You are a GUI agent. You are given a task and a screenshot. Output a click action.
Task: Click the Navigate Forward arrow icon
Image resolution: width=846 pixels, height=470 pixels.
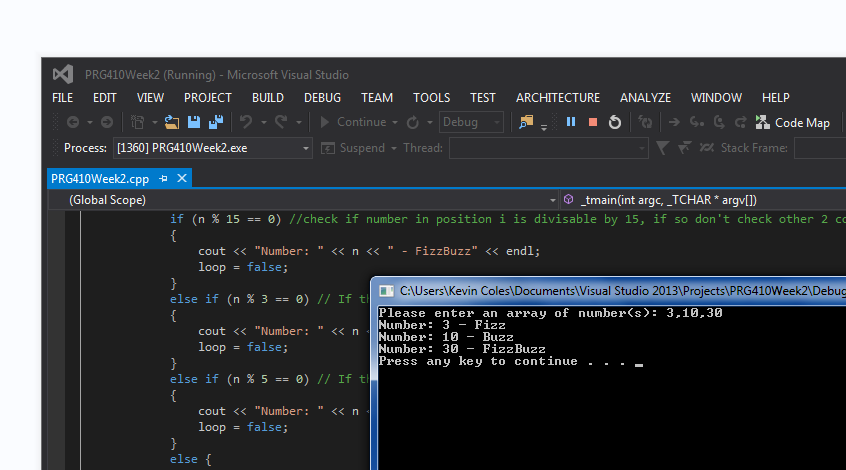tap(107, 122)
